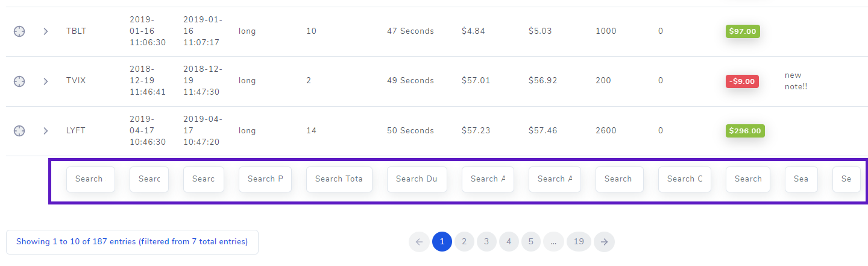
Task: Focus the first Search filter field
Action: pos(90,179)
